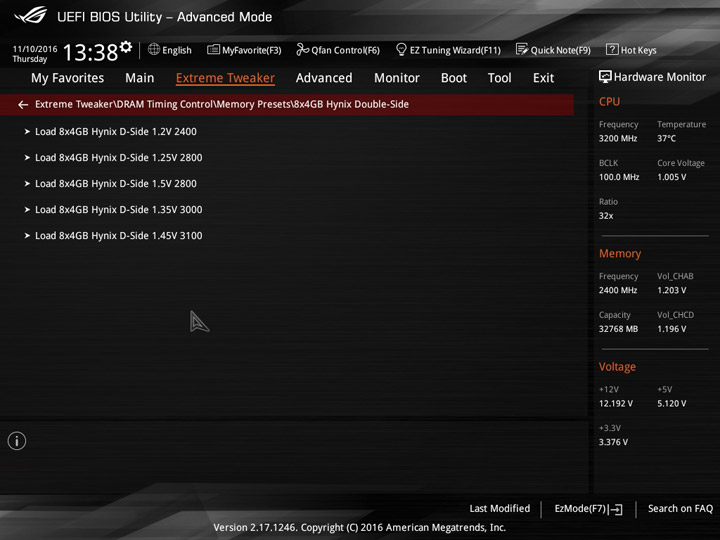Load 8x4GB Hynix D-Side 1.45V 3100
The image size is (720, 540).
pyautogui.click(x=118, y=236)
